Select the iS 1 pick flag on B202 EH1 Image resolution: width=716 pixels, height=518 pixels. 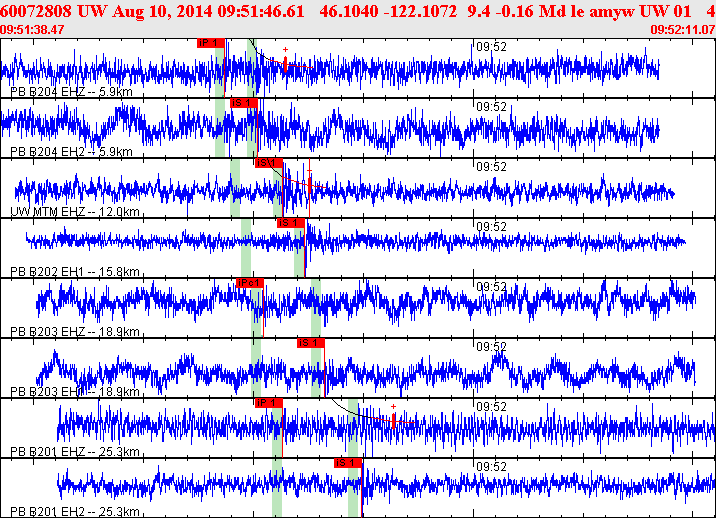(290, 223)
